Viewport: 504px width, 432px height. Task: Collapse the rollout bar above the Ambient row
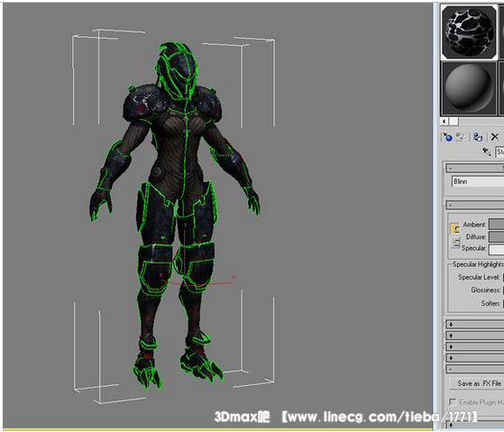[475, 205]
